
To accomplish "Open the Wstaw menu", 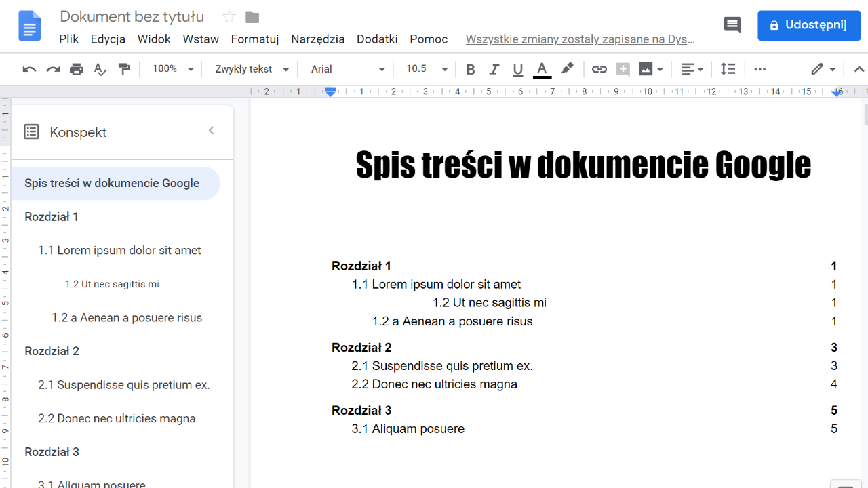I will coord(201,39).
